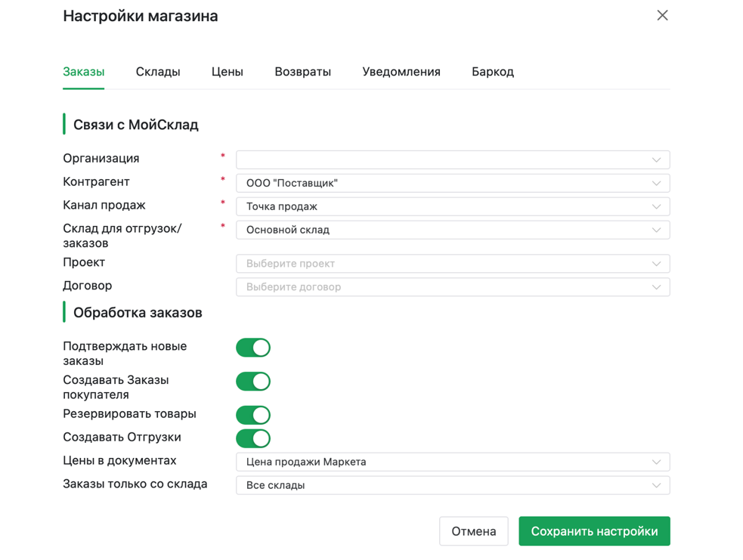
Task: Click the Заказы только со склада chevron
Action: click(656, 485)
